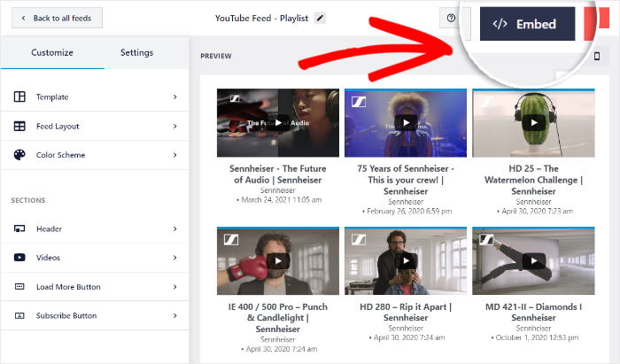This screenshot has height=364, width=620.
Task: Open the help question mark icon
Action: (x=452, y=18)
